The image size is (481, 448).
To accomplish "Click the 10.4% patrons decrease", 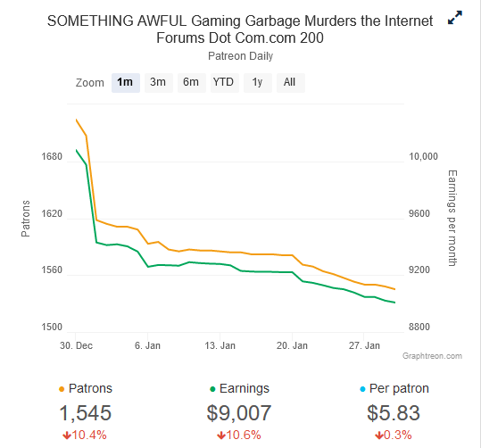I will 85,436.
